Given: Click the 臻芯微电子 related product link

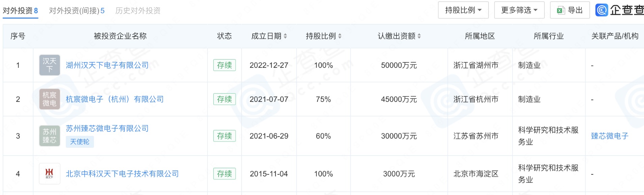Looking at the screenshot, I should pyautogui.click(x=610, y=136).
